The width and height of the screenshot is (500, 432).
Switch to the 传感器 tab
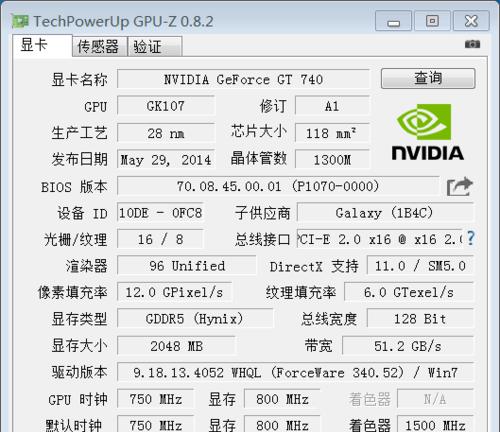pyautogui.click(x=100, y=46)
